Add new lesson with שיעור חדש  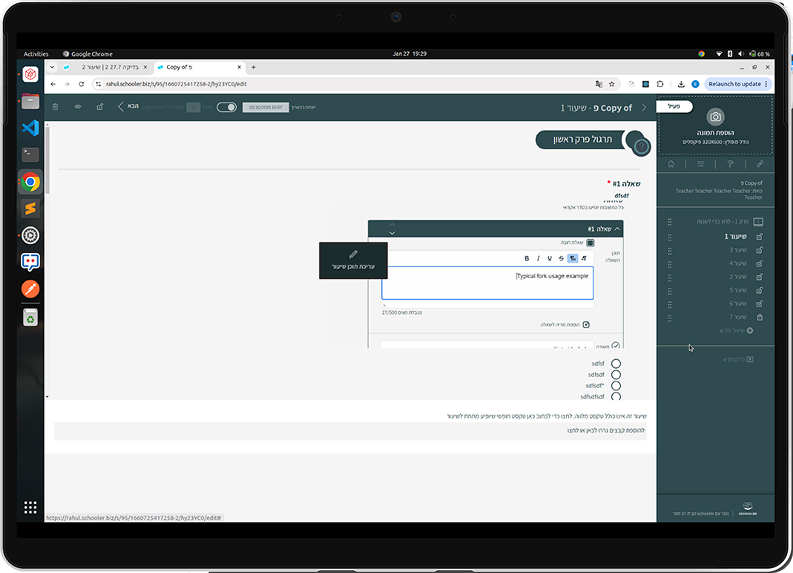(736, 330)
